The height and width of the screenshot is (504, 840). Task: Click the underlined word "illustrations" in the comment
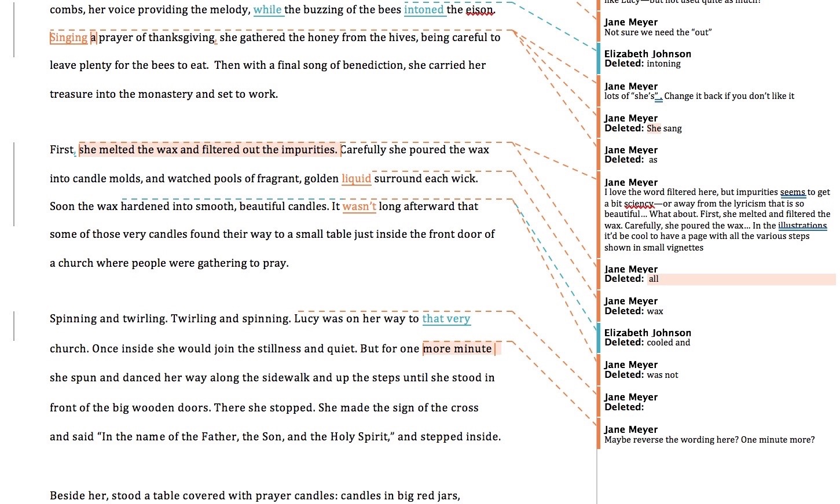802,226
